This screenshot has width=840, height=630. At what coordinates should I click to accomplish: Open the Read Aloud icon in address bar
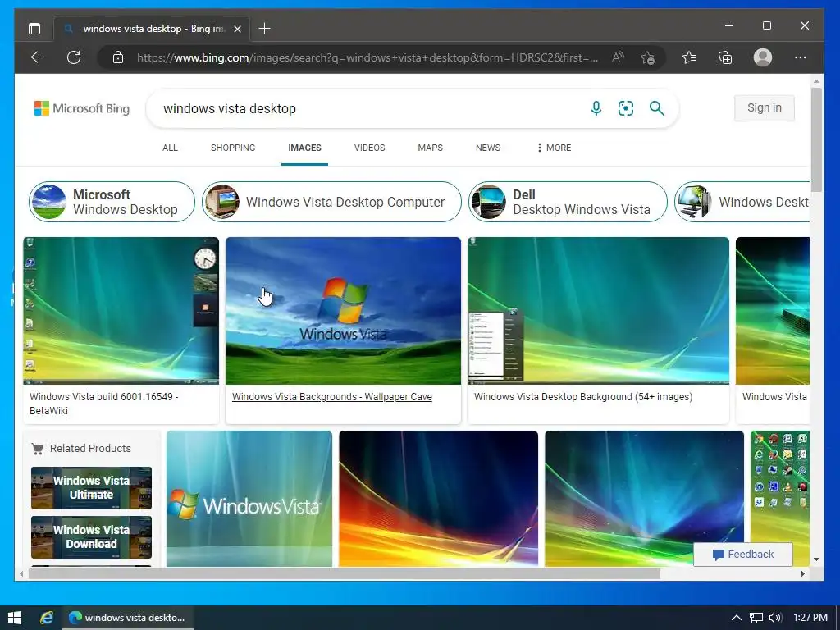point(618,57)
